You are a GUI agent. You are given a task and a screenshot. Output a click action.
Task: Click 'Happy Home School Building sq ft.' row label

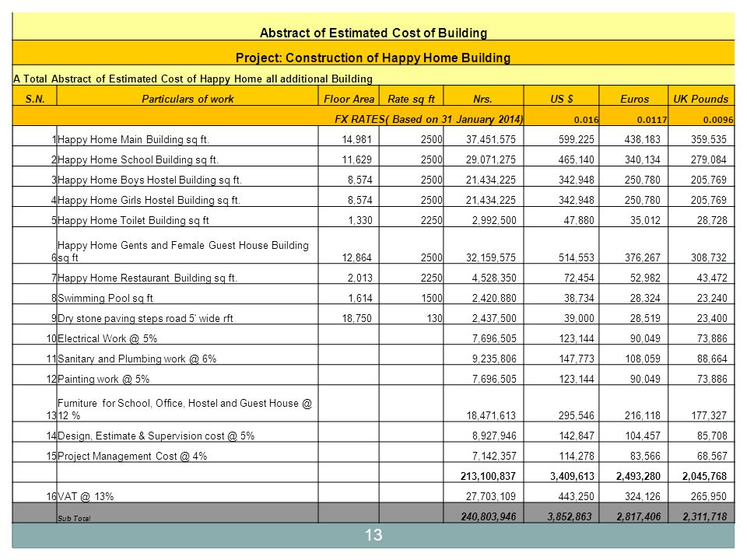[138, 159]
